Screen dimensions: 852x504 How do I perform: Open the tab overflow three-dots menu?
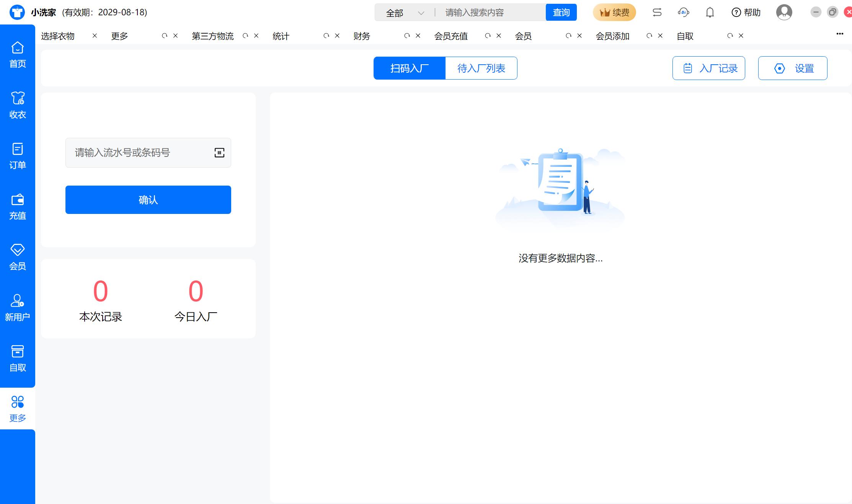point(839,34)
